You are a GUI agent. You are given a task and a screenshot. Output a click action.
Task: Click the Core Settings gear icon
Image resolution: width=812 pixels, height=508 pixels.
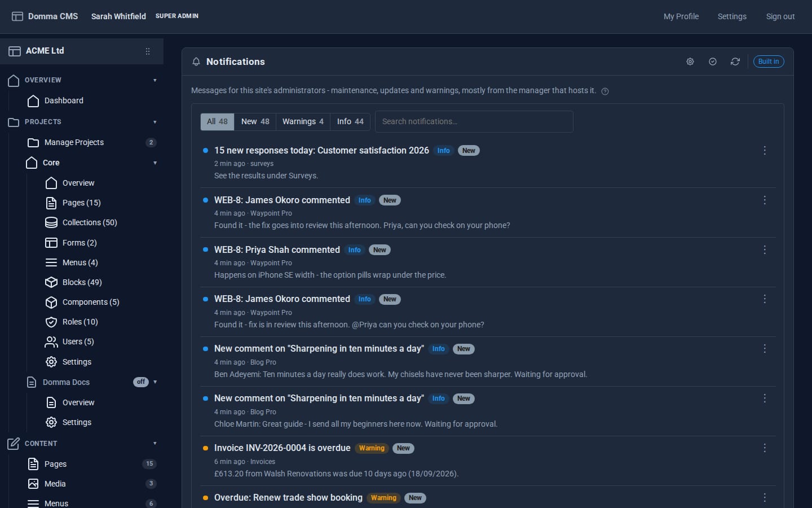click(51, 362)
